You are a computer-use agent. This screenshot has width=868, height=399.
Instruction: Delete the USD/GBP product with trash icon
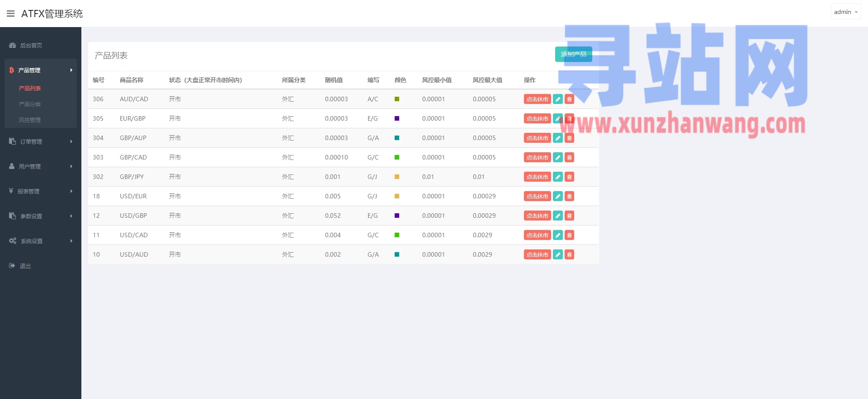coord(569,216)
